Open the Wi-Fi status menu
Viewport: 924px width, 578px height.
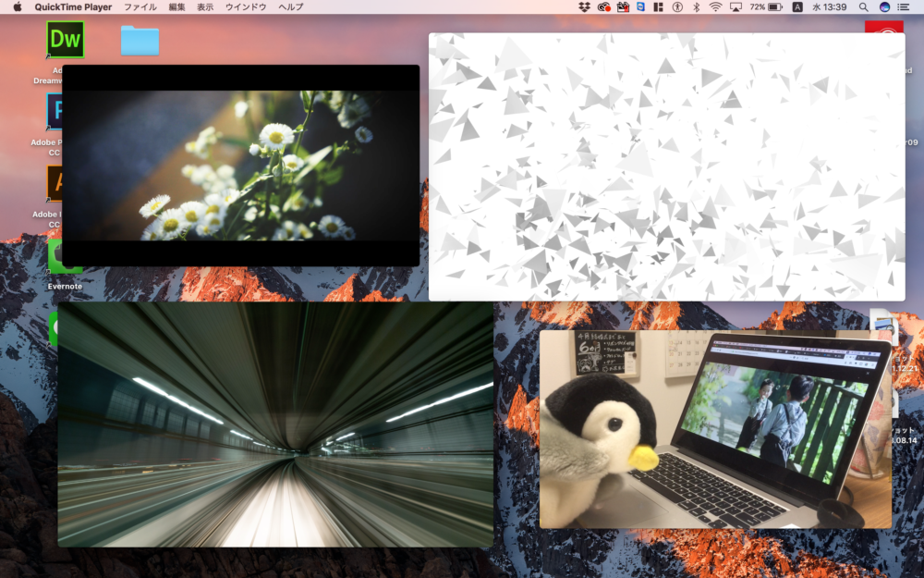click(715, 7)
